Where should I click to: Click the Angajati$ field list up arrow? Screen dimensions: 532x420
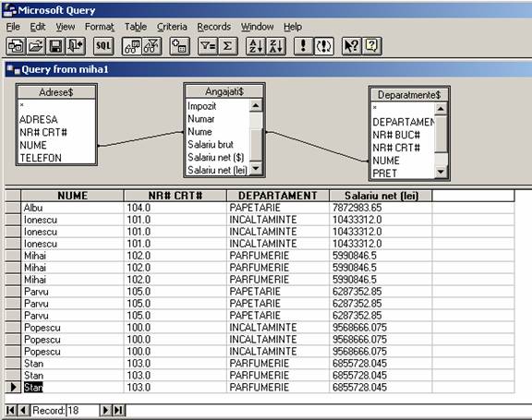[256, 106]
